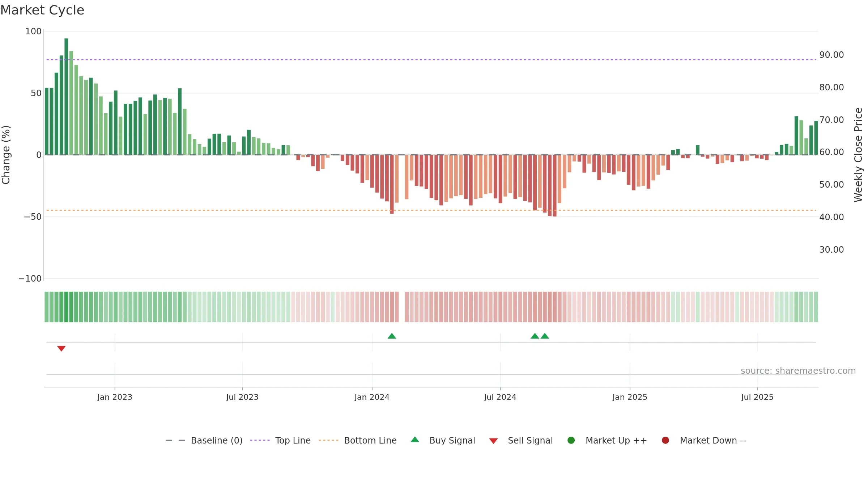The width and height of the screenshot is (868, 488).
Task: Toggle the Baseline (0) legend entry
Action: tap(204, 440)
